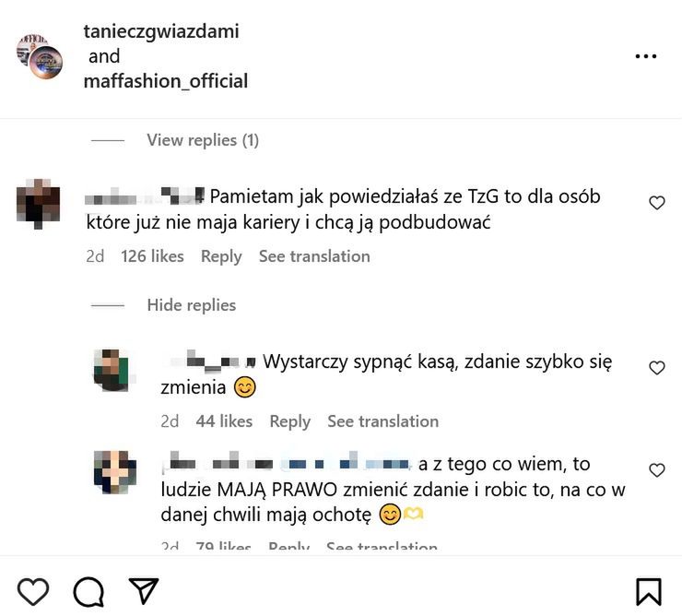Expand View replies (1)
The image size is (682, 616).
(203, 140)
